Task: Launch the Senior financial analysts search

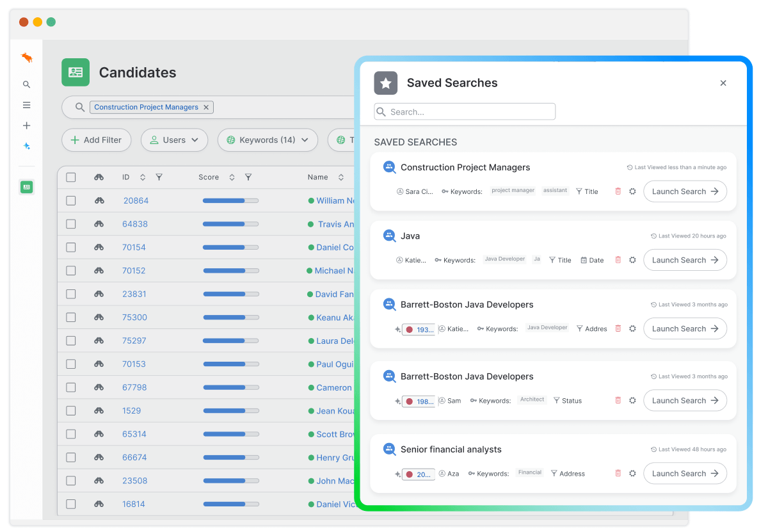Action: point(685,473)
